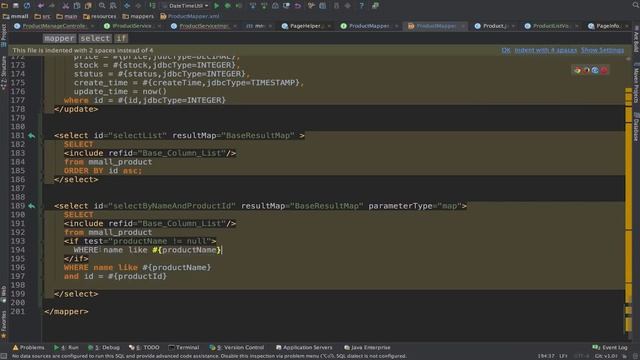This screenshot has width=640, height=360.
Task: Switch to ProductManageController editor tab
Action: click(54, 26)
